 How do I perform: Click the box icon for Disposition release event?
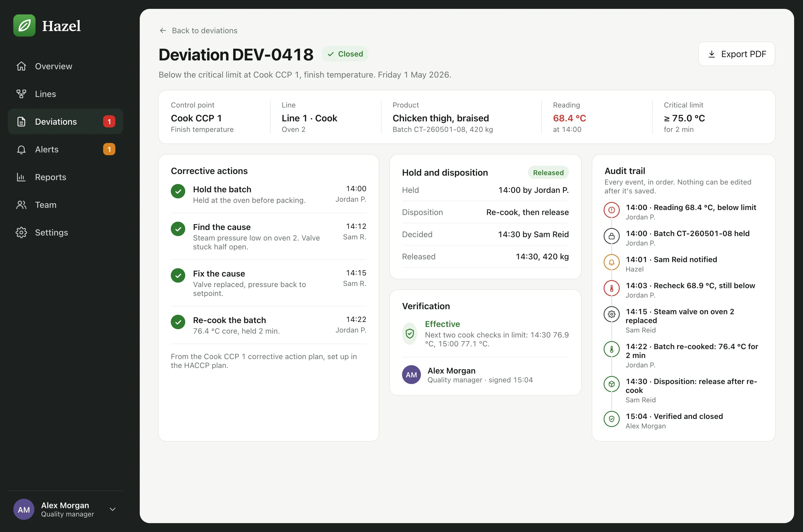pyautogui.click(x=611, y=384)
